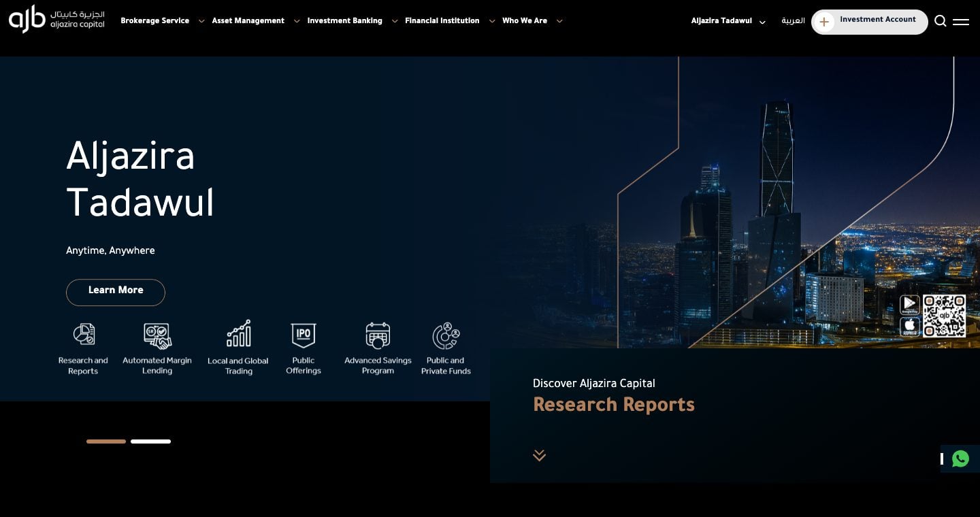
Task: Click the Research and Reports icon
Action: click(x=84, y=335)
